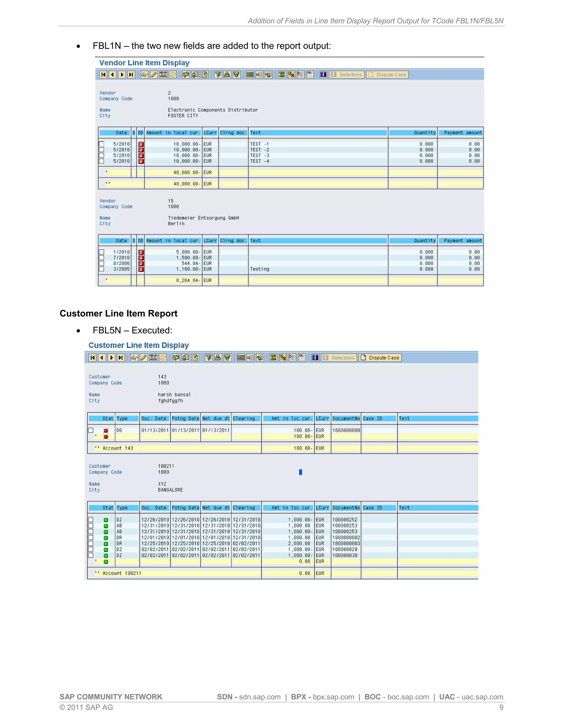Click document number 1800000002 cell

pos(346,538)
